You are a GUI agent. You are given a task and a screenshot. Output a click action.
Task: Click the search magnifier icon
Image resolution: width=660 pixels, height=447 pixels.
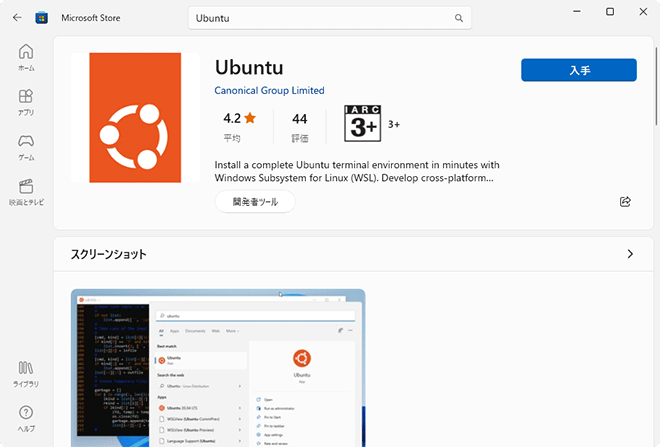click(x=459, y=18)
